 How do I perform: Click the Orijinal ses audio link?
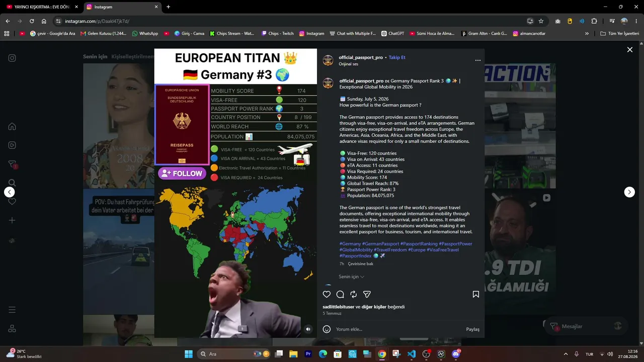(x=349, y=64)
